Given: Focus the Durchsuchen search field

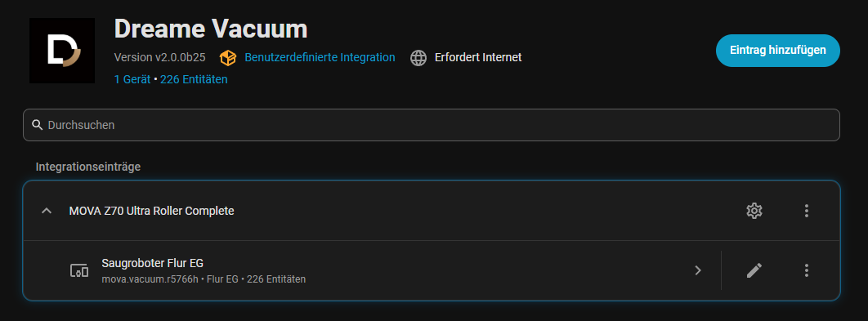Looking at the screenshot, I should (432, 125).
